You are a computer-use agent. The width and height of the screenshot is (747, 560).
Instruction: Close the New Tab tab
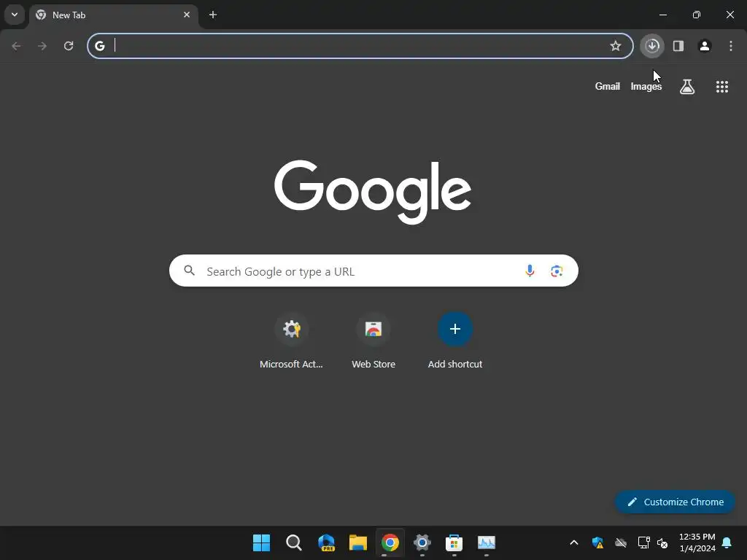pyautogui.click(x=187, y=15)
